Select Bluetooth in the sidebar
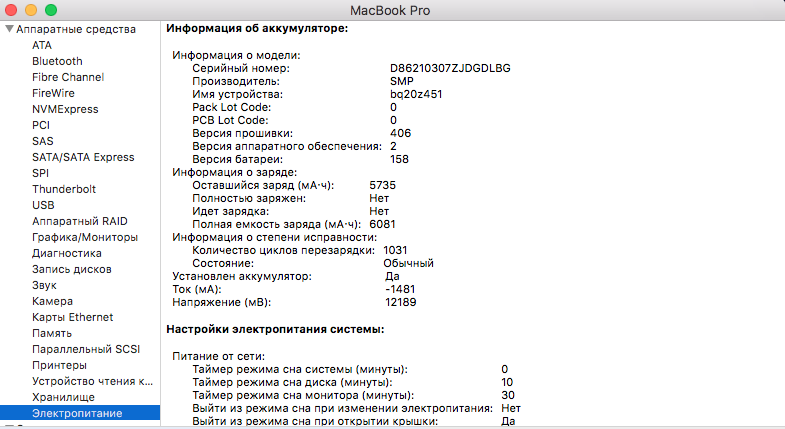Screen dimensions: 785x429 (57, 61)
